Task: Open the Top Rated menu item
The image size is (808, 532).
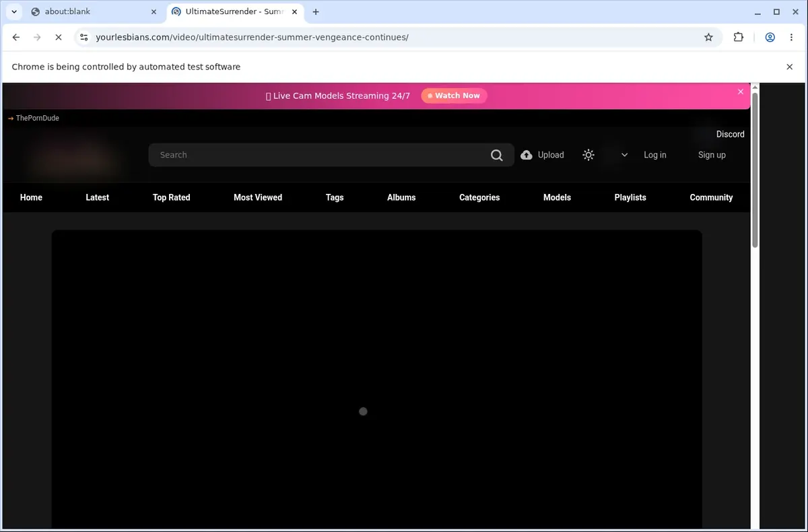Action: click(171, 197)
